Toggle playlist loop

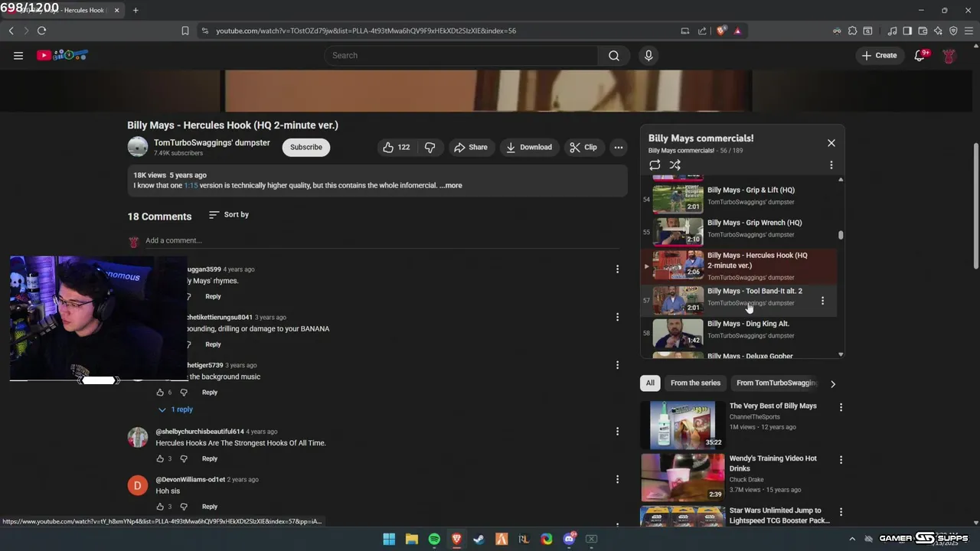pyautogui.click(x=655, y=165)
